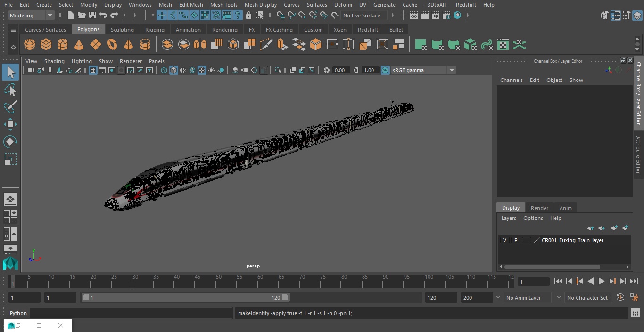
Task: Switch to the Render layer tab
Action: [x=539, y=208]
